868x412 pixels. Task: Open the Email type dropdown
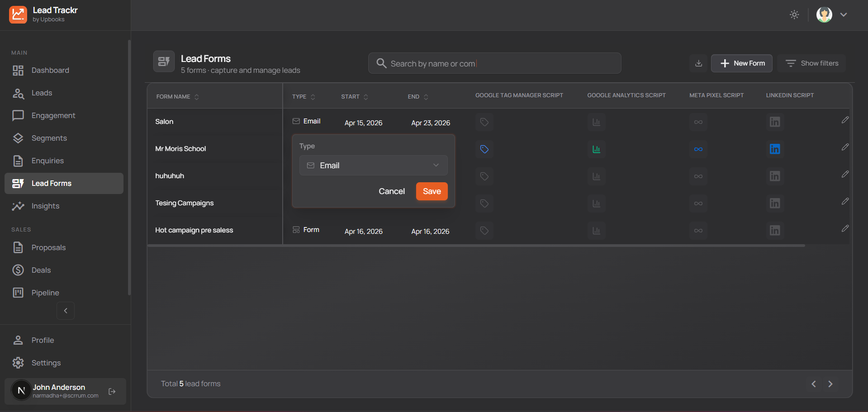[x=373, y=166]
